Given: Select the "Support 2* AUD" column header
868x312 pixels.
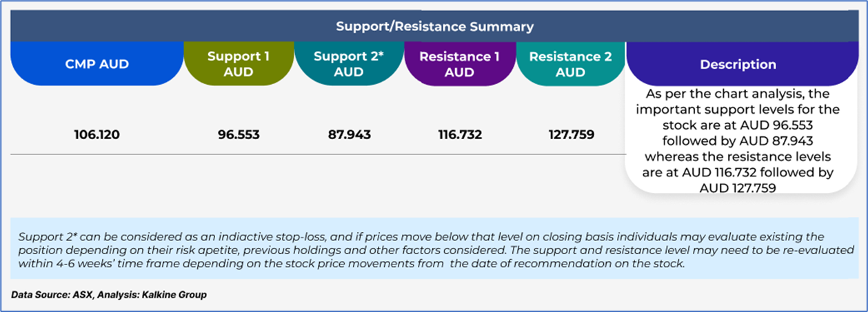Looking at the screenshot, I should (x=349, y=64).
